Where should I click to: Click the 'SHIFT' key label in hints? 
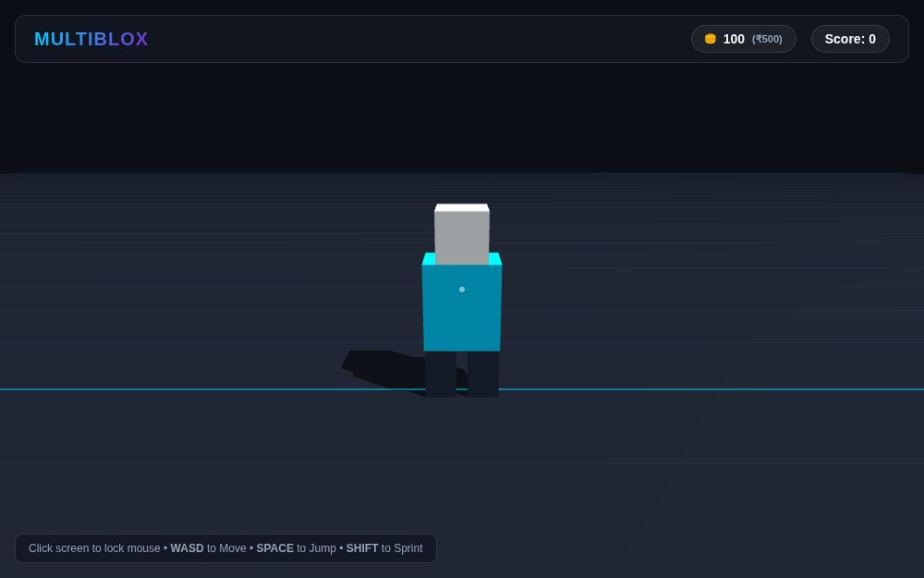click(x=362, y=548)
